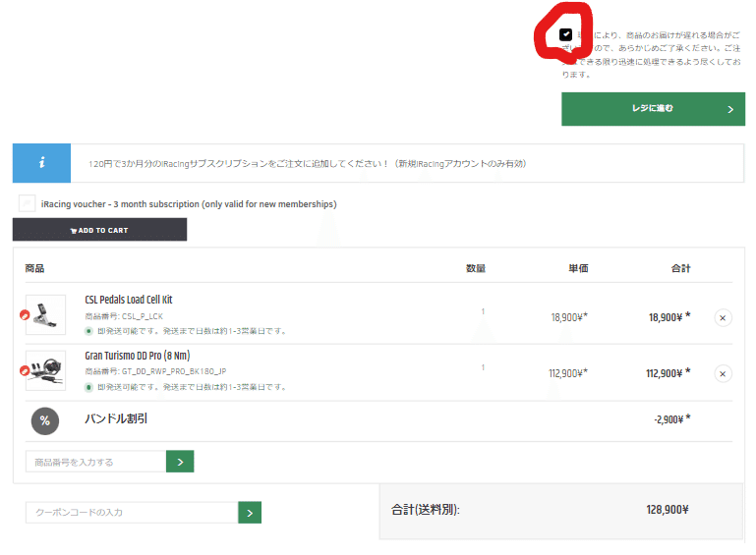Open the Gran Turismo DD Pro (8 Nm) link

(138, 356)
